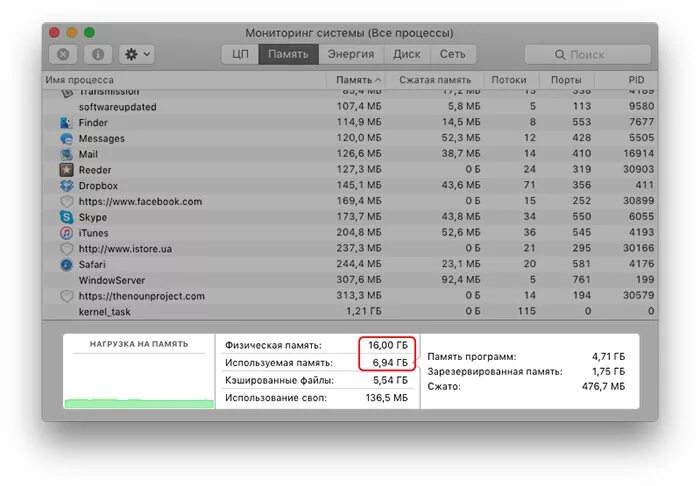Viewport: 700px width, 486px height.
Task: Sort by Порты column header
Action: pyautogui.click(x=567, y=80)
